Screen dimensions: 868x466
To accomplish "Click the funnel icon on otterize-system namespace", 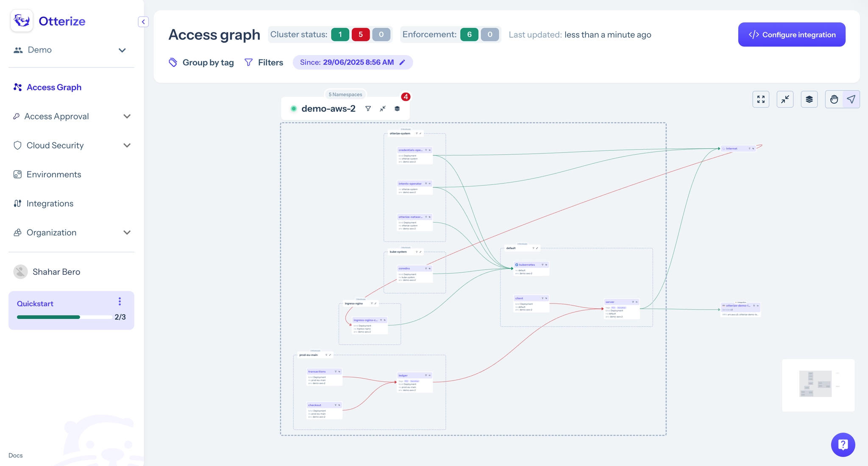I will tap(417, 134).
